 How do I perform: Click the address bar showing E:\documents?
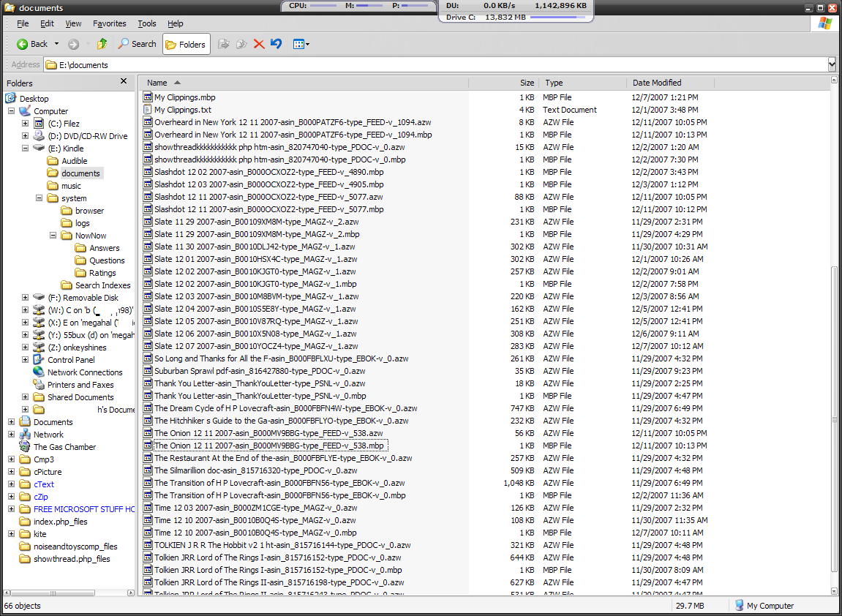[435, 65]
